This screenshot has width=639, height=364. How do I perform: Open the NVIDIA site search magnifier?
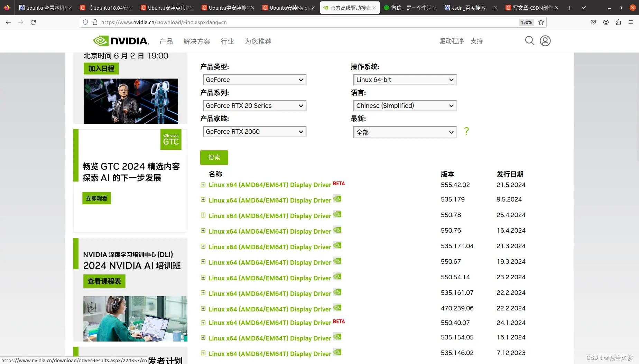529,41
